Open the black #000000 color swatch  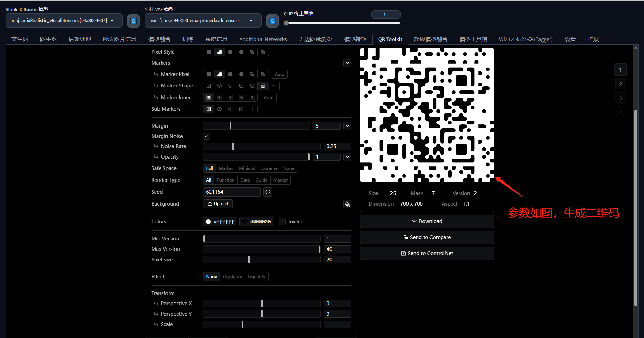[x=256, y=222]
